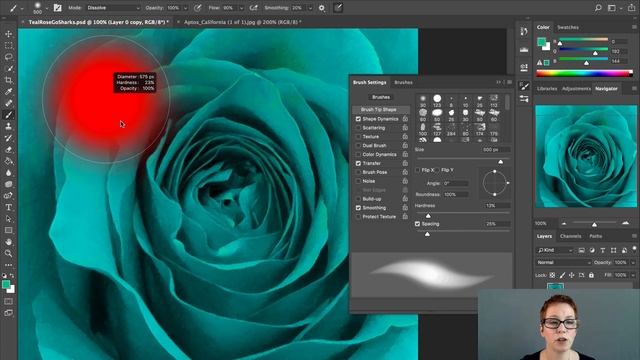Enable Texture checkbox
The image size is (640, 360).
point(358,137)
